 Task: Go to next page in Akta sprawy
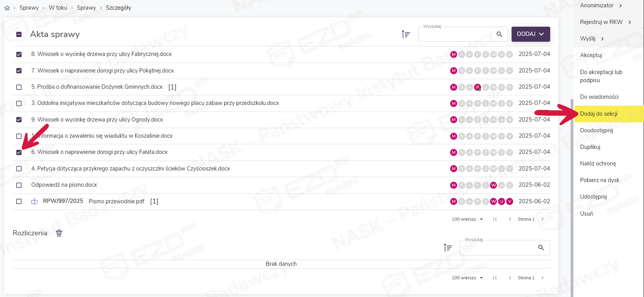coord(542,219)
